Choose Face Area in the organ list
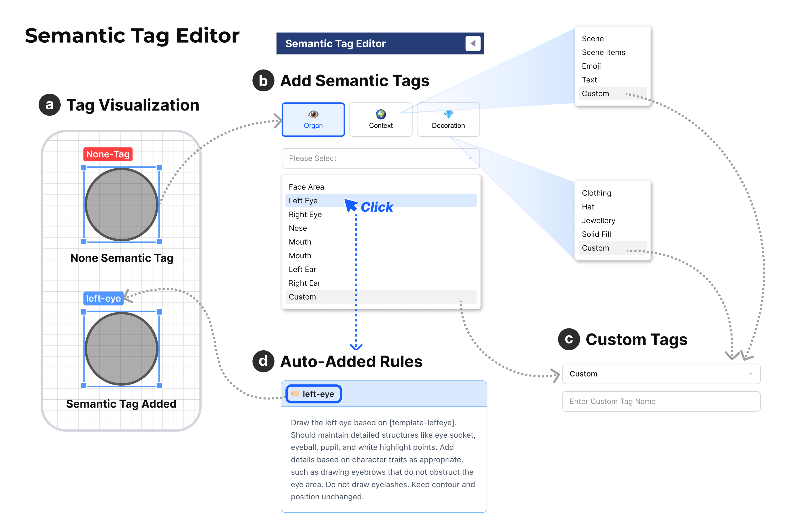 pos(306,187)
